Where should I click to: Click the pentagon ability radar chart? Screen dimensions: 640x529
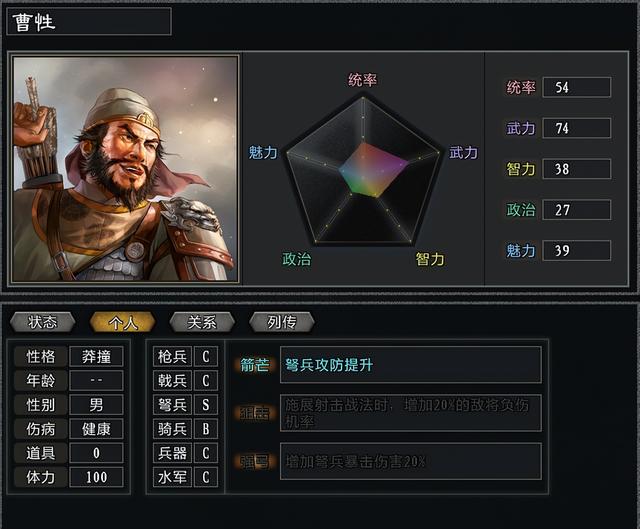tap(363, 170)
